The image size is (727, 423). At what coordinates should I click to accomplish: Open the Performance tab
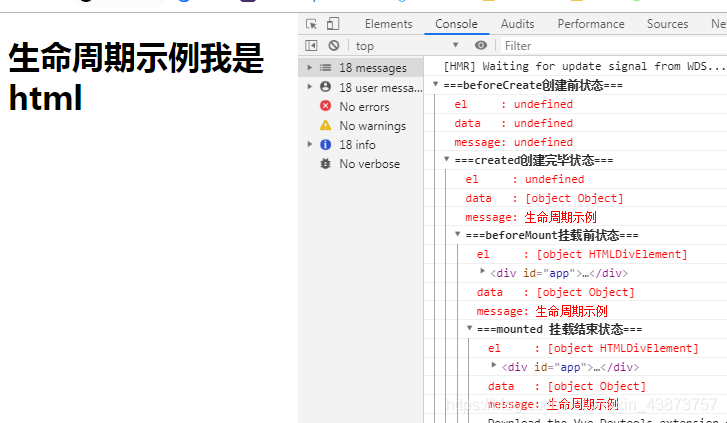click(x=591, y=24)
